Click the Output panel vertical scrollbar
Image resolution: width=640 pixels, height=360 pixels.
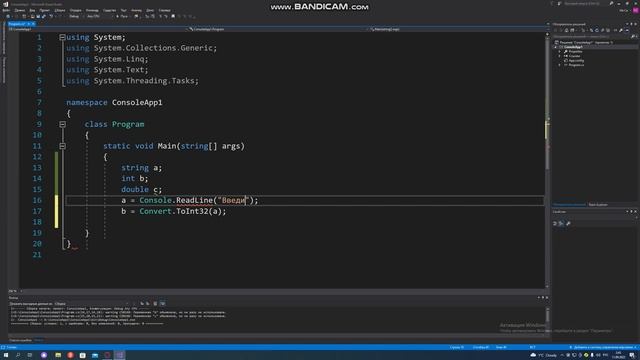tap(547, 316)
